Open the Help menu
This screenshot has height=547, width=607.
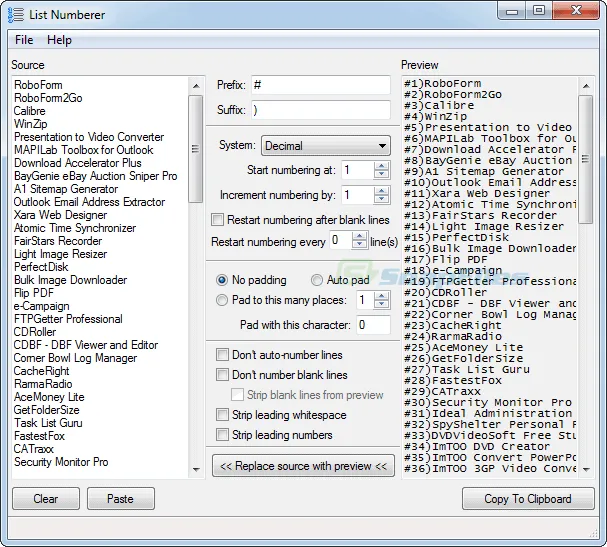[x=59, y=40]
